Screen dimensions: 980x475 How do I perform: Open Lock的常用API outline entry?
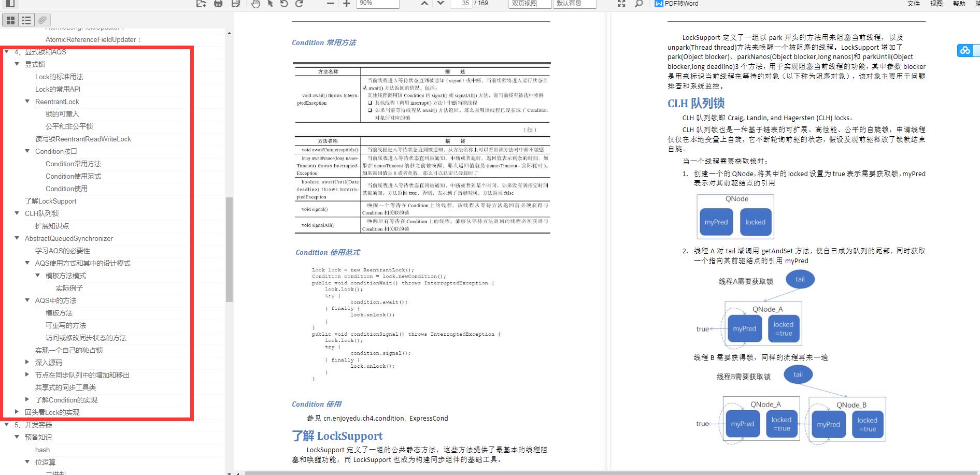point(58,89)
